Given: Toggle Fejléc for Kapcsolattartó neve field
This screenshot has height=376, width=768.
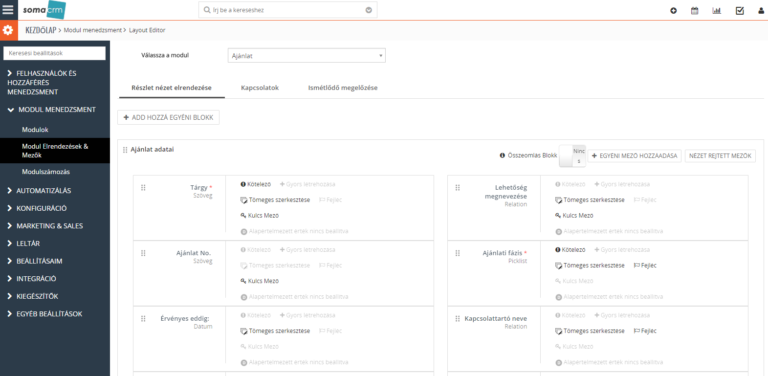Looking at the screenshot, I should 645,331.
